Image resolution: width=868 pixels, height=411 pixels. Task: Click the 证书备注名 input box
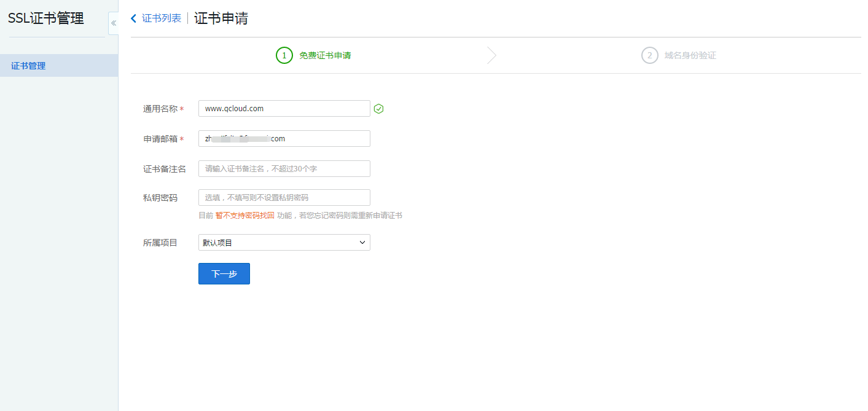tap(284, 168)
